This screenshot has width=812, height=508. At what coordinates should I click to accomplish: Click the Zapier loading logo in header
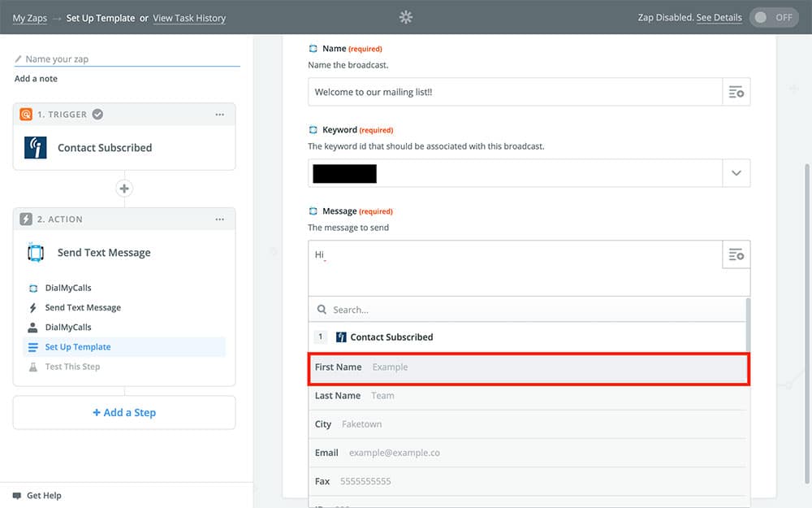[406, 17]
